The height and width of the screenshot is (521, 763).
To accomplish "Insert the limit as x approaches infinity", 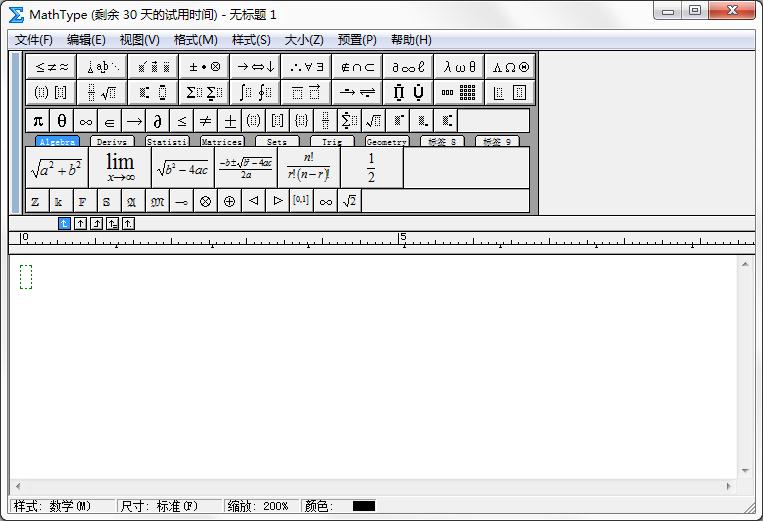I will [x=120, y=168].
